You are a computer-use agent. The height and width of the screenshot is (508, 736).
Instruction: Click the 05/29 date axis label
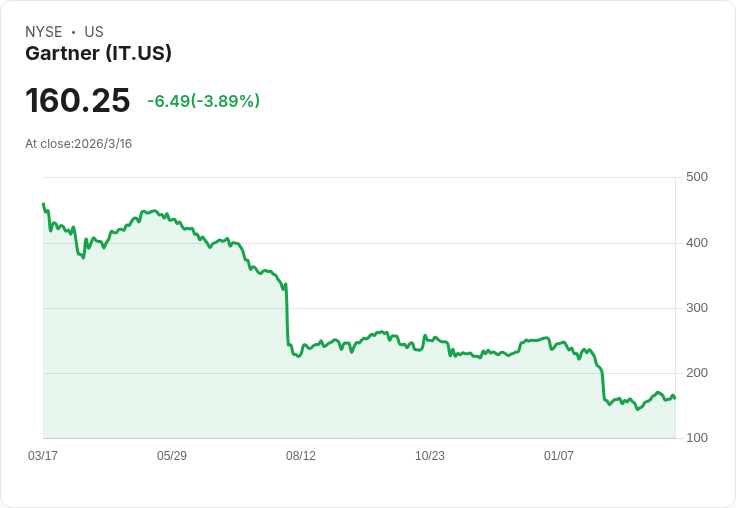click(172, 456)
